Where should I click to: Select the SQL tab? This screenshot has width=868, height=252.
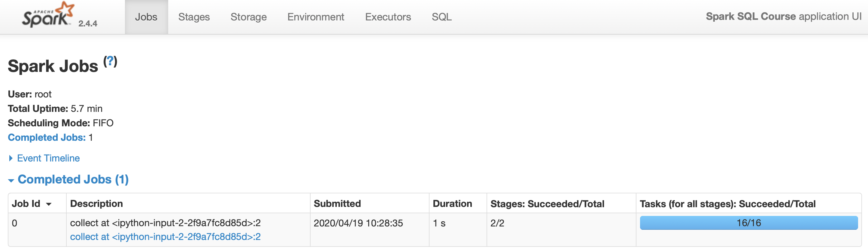442,17
